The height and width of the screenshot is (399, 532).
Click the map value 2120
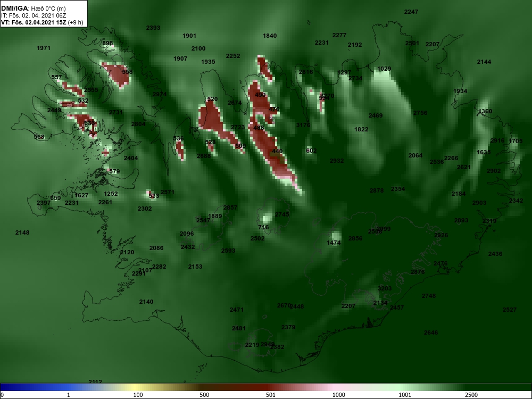127,252
